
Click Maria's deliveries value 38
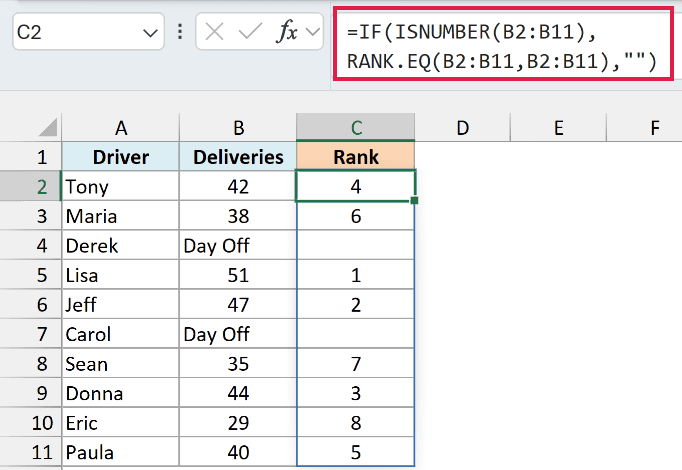pyautogui.click(x=238, y=216)
